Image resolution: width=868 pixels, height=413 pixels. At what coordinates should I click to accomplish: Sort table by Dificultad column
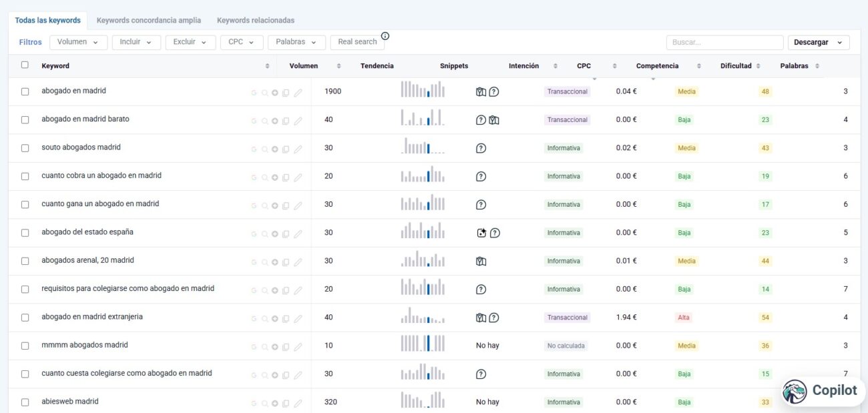click(x=758, y=66)
